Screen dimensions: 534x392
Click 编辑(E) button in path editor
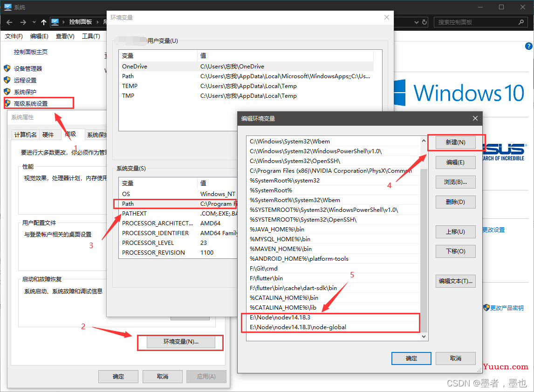click(456, 162)
